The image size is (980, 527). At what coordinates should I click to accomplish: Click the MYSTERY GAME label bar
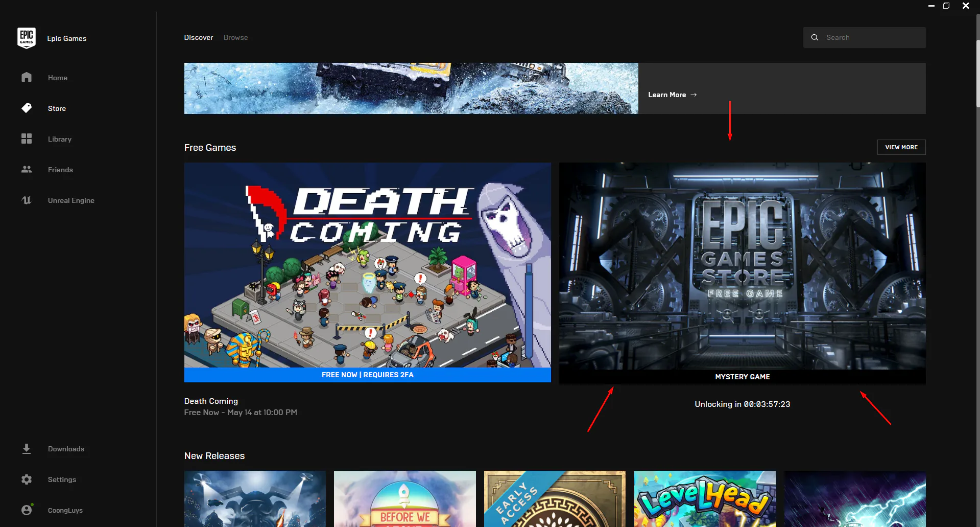(742, 377)
